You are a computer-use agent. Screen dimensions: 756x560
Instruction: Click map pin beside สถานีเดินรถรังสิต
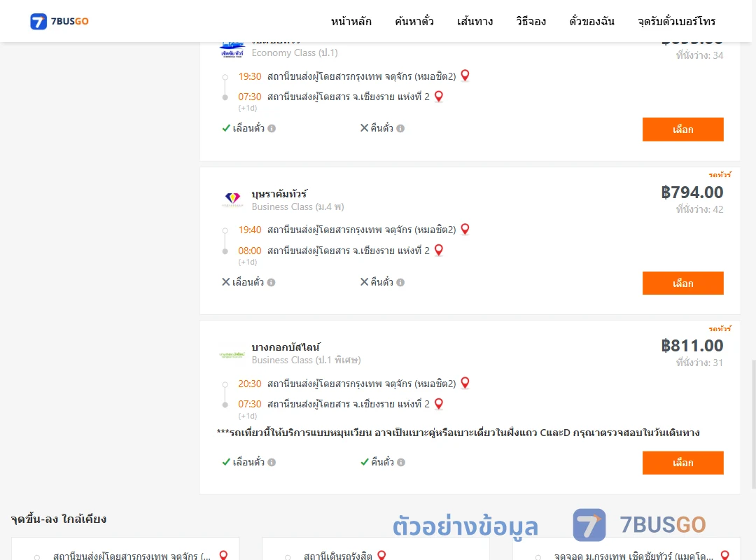coord(381,555)
